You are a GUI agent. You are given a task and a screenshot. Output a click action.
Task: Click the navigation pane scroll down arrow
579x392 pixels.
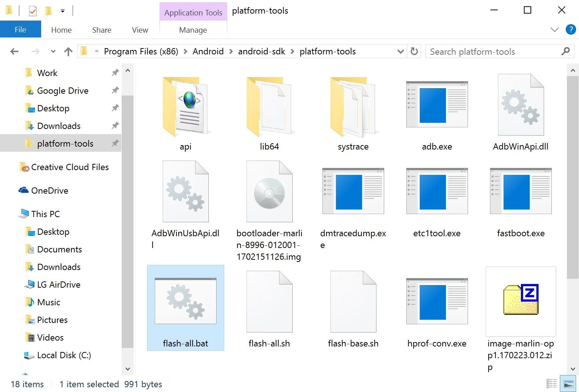[128, 369]
